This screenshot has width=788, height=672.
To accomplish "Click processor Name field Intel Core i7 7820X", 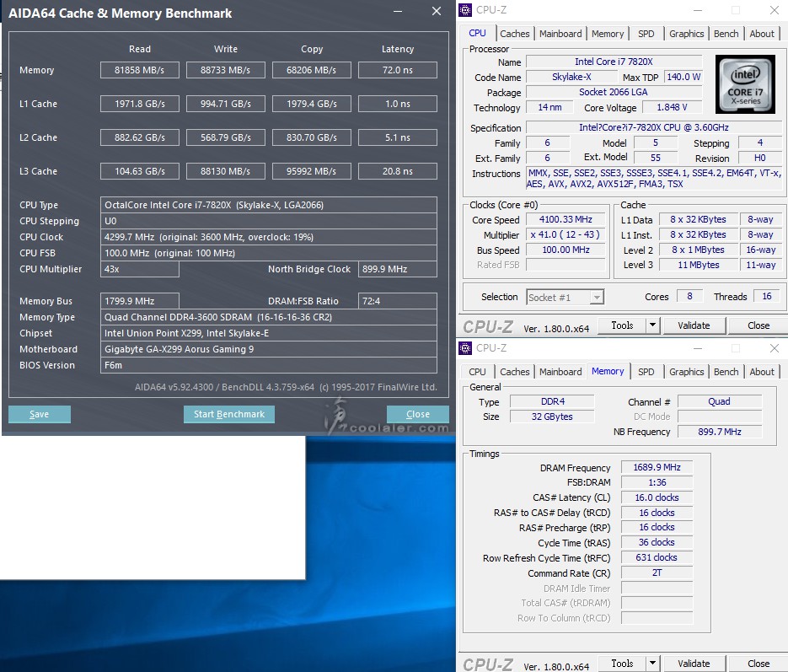I will point(614,62).
